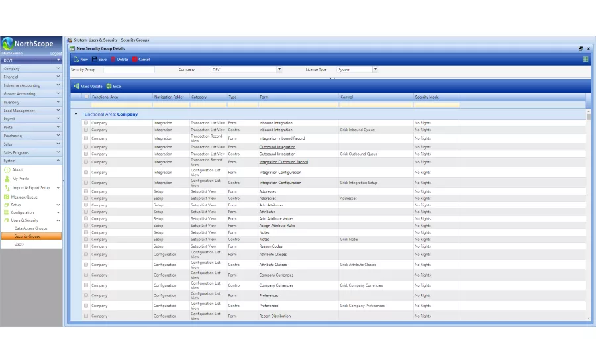The height and width of the screenshot is (364, 596).
Task: Click the grid scroll-down arrow
Action: pyautogui.click(x=589, y=318)
